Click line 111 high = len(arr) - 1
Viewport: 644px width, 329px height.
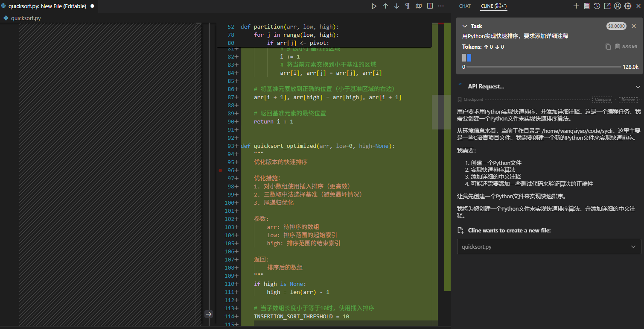pos(298,292)
